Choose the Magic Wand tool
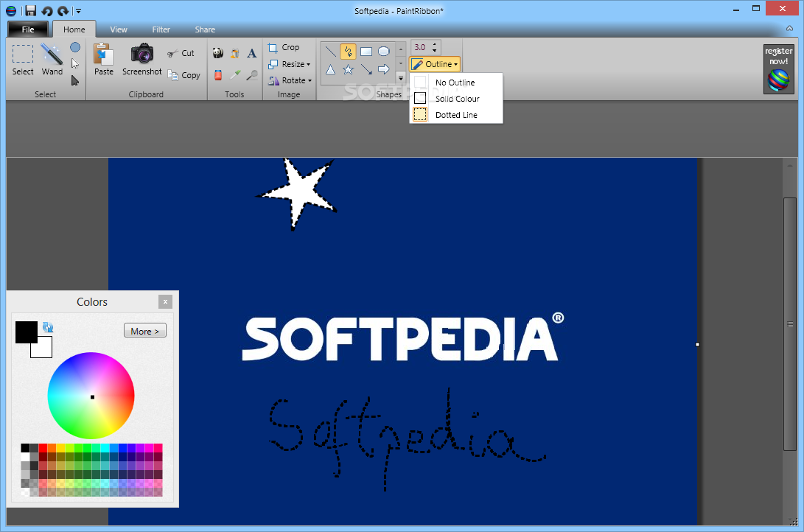 pos(52,60)
